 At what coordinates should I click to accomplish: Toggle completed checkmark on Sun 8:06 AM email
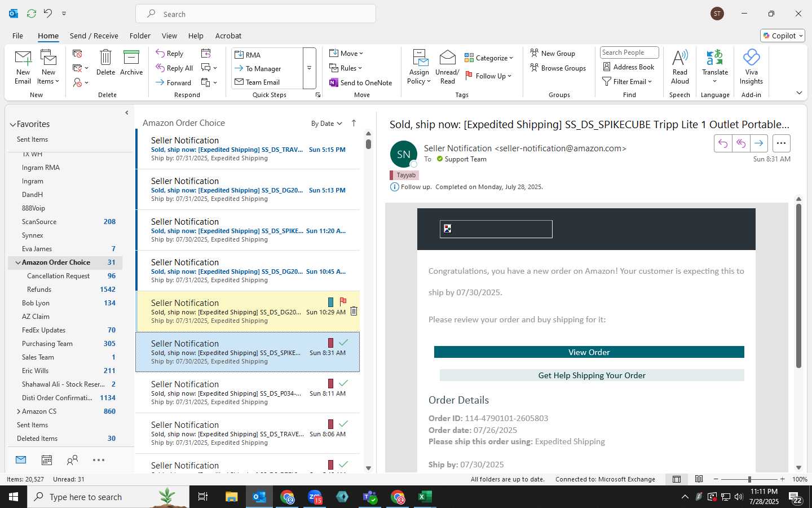[x=343, y=423]
